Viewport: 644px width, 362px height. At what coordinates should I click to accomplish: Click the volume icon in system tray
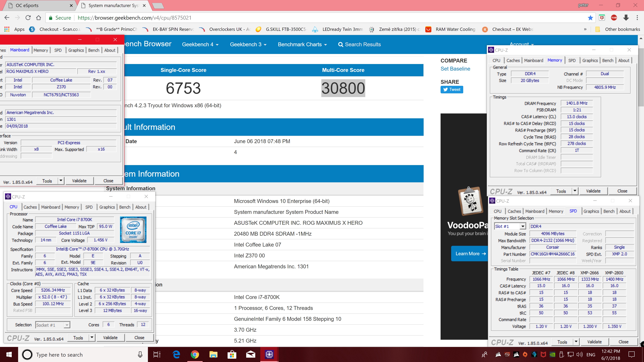[x=579, y=354]
